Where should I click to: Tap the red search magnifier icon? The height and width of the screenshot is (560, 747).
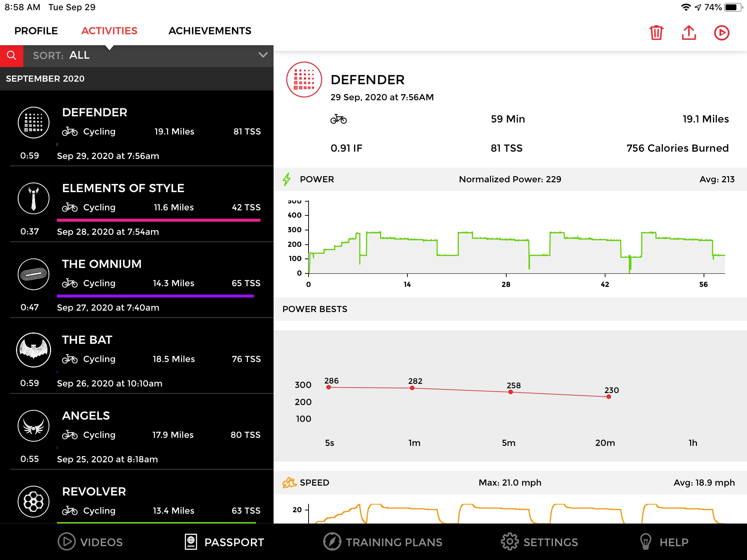(12, 56)
